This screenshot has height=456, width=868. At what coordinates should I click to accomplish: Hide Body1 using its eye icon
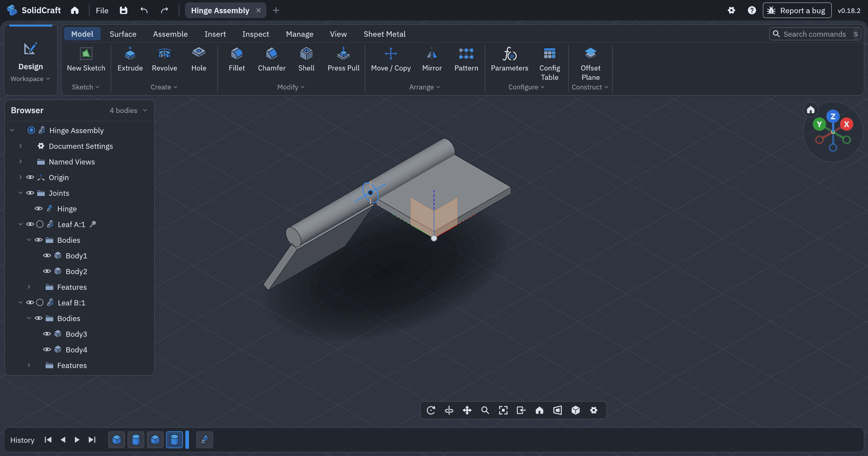(47, 256)
